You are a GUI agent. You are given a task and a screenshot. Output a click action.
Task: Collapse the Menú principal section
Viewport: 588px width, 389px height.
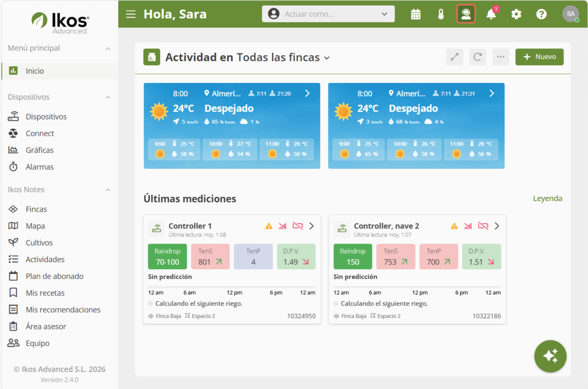(x=108, y=48)
